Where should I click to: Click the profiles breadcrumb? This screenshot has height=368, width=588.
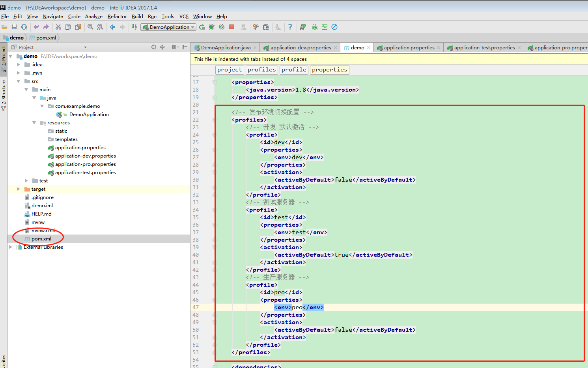pyautogui.click(x=262, y=69)
